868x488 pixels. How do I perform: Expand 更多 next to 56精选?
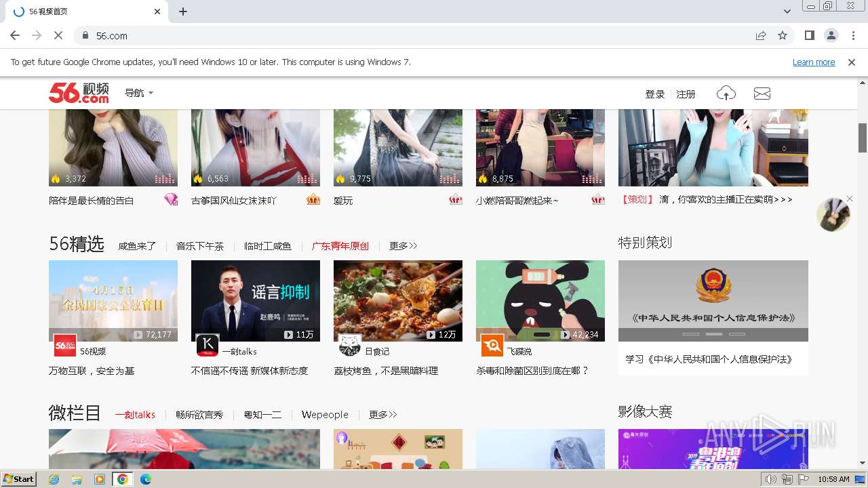tap(403, 246)
